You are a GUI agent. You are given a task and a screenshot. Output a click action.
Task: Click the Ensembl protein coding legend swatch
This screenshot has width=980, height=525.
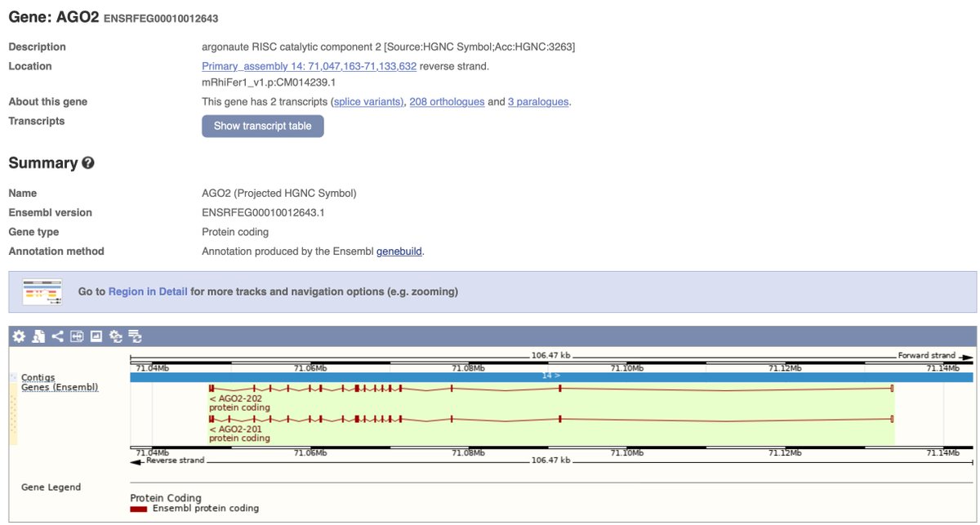pyautogui.click(x=139, y=509)
